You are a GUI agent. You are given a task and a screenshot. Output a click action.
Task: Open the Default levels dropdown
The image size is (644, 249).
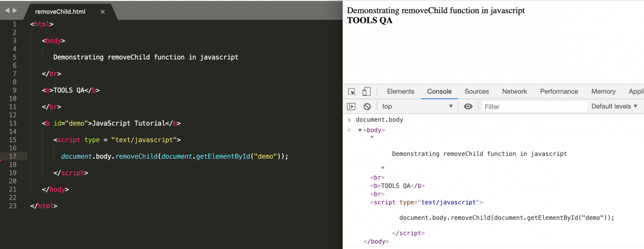[x=614, y=107]
